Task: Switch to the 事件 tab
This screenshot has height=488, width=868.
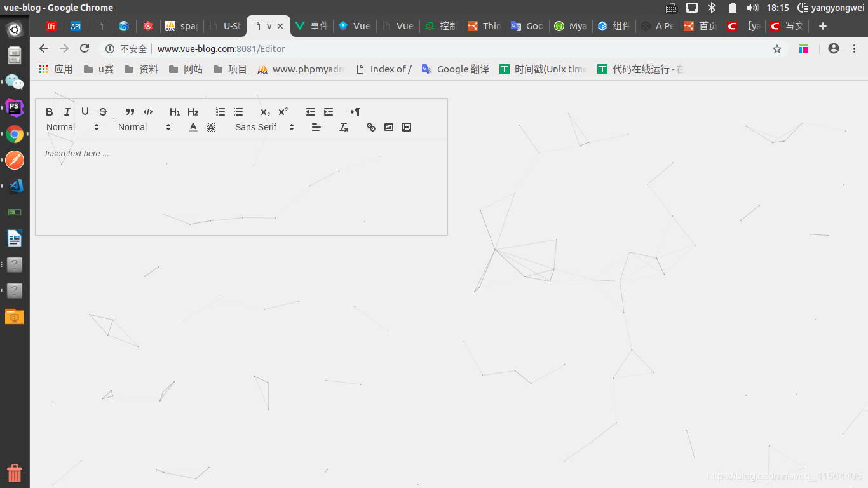Action: coord(311,26)
